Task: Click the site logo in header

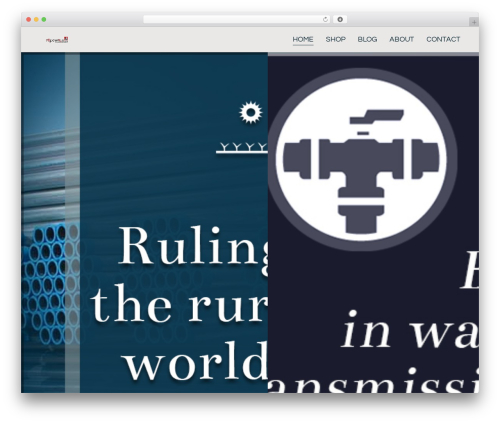Action: point(57,40)
